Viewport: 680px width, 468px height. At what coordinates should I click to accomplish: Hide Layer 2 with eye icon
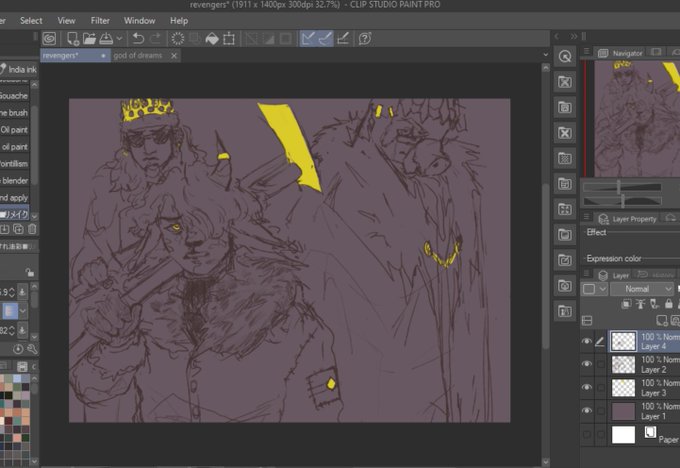point(587,364)
